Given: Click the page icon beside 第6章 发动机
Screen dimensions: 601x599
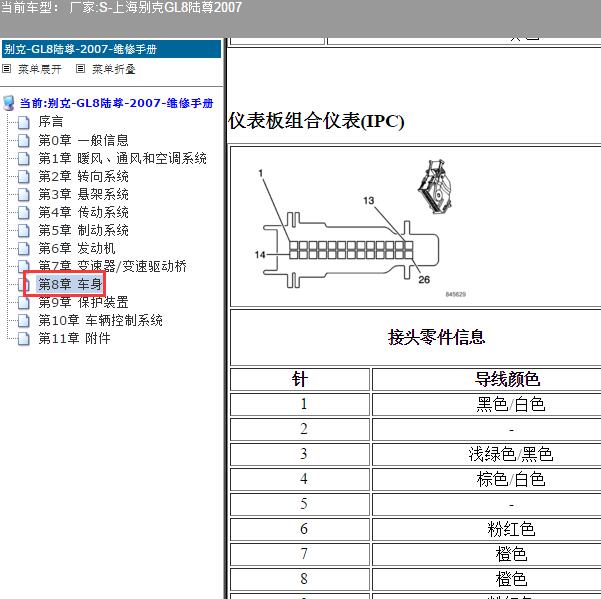Looking at the screenshot, I should tap(24, 249).
